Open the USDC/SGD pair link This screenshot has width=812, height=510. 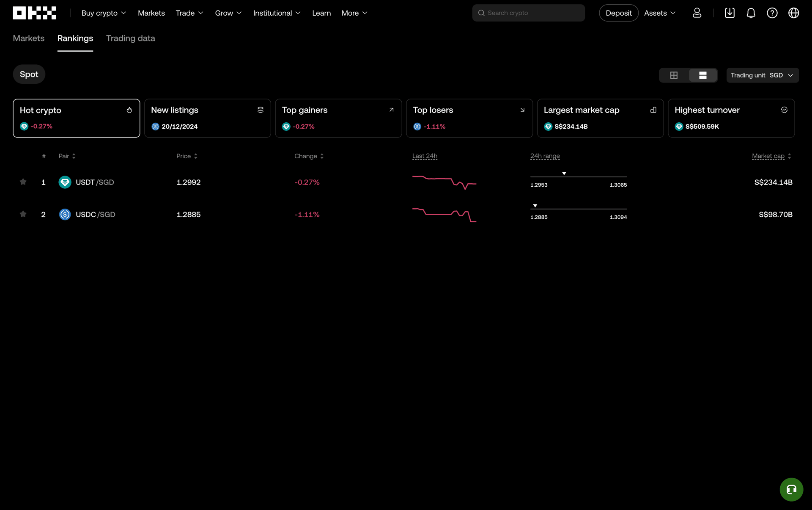coord(95,215)
